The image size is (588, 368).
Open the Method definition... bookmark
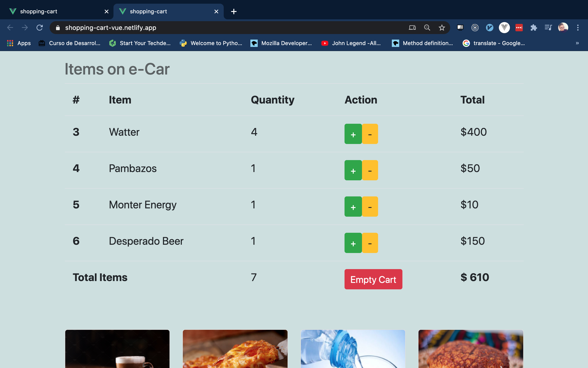click(422, 43)
